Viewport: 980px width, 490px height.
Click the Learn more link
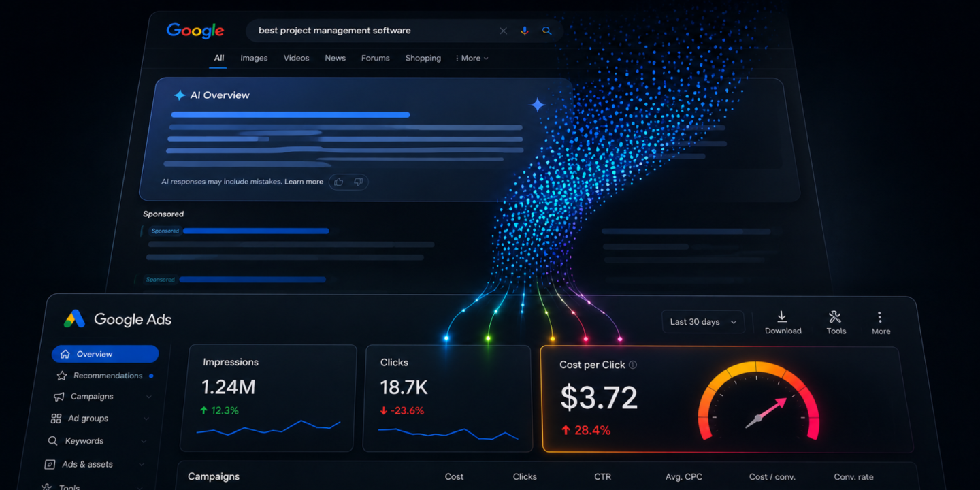tap(304, 182)
